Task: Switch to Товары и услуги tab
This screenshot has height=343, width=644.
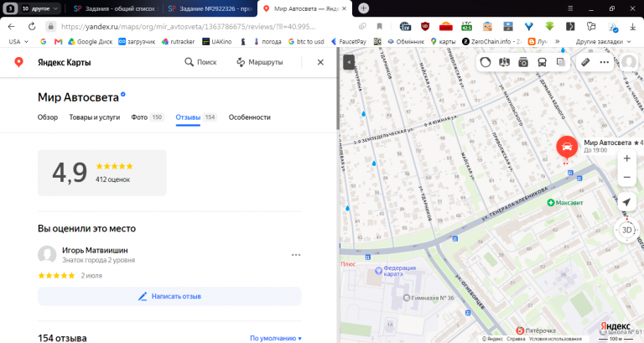Action: coord(95,117)
